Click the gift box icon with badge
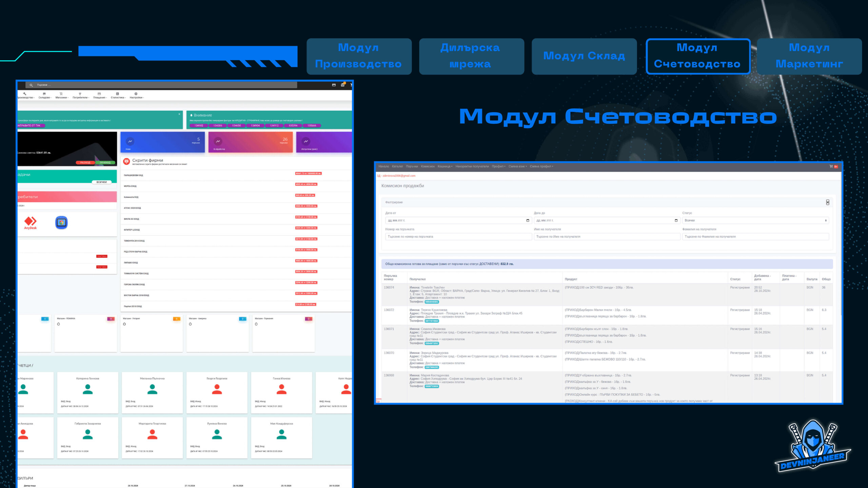 pos(343,85)
